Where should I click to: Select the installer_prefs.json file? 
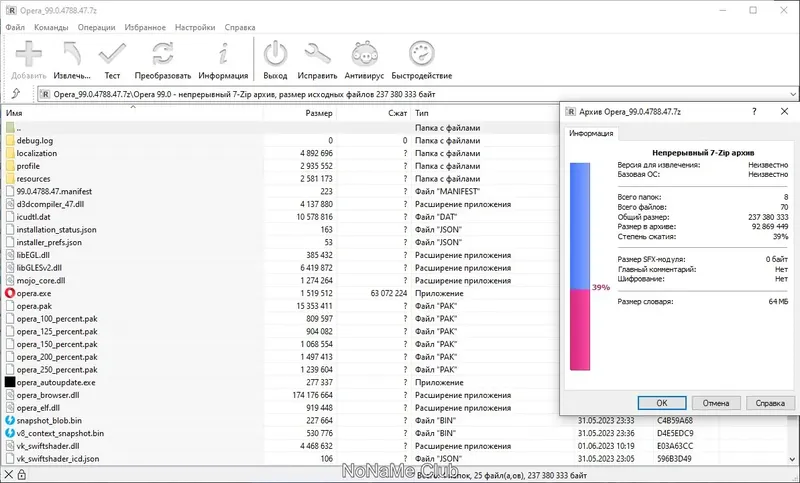49,242
